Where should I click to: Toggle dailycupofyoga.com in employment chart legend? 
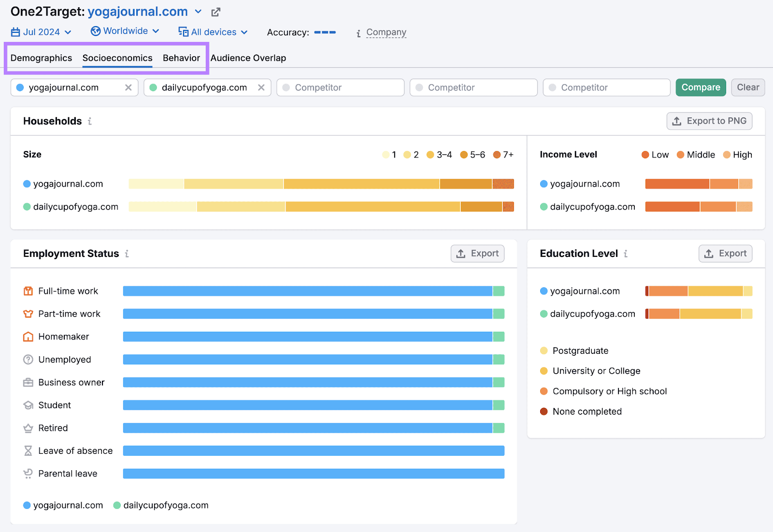tap(160, 505)
